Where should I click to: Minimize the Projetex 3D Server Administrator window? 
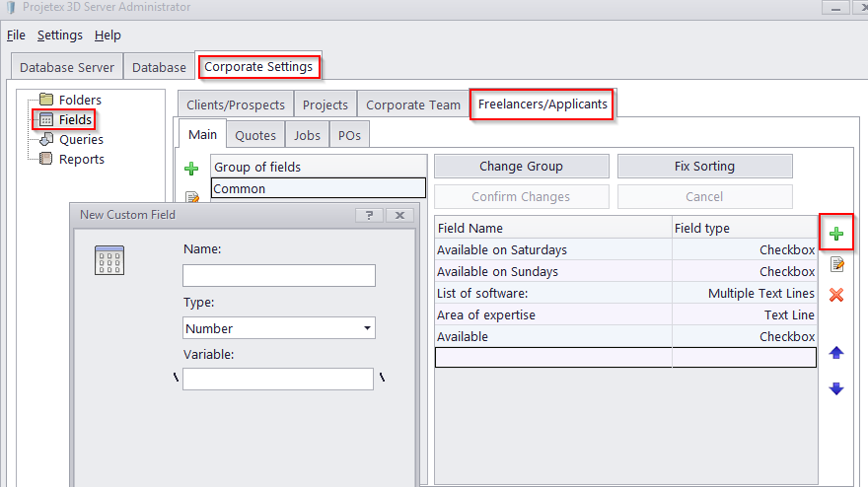click(835, 8)
